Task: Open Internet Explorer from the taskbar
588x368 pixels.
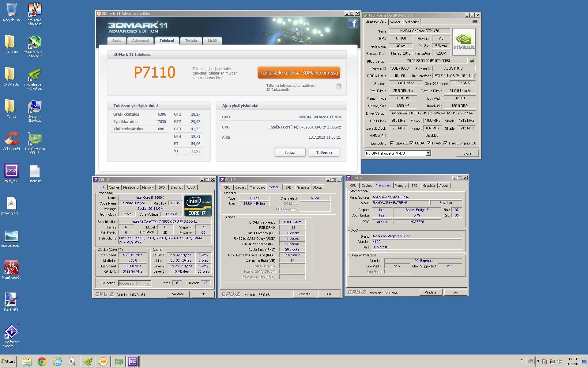Action: pyautogui.click(x=57, y=362)
